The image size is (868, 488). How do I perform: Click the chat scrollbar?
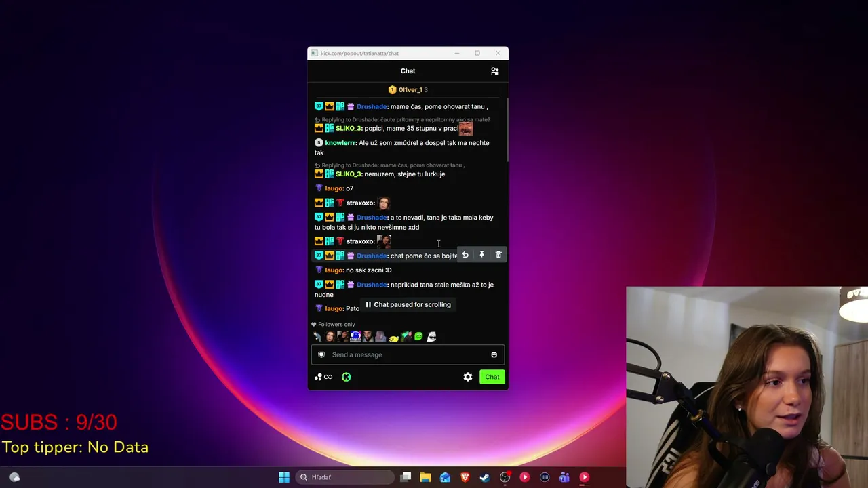coord(507,130)
